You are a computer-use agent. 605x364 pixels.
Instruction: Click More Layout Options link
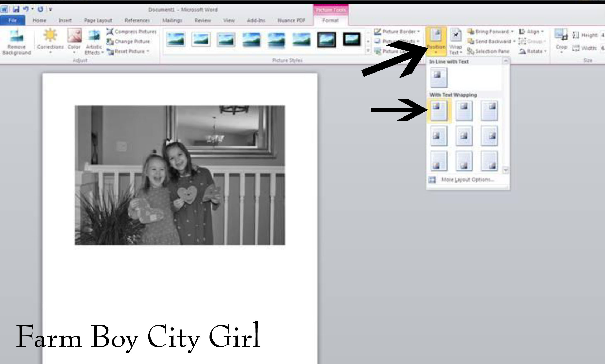[467, 180]
